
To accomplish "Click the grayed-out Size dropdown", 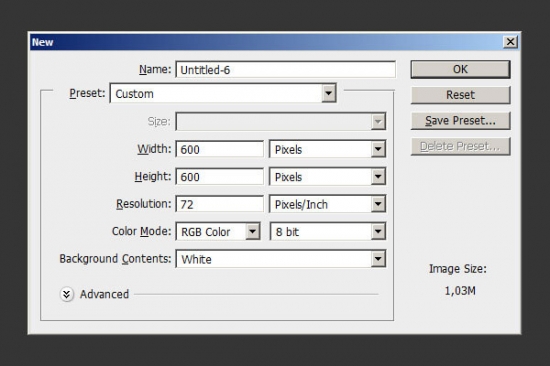I will 281,121.
